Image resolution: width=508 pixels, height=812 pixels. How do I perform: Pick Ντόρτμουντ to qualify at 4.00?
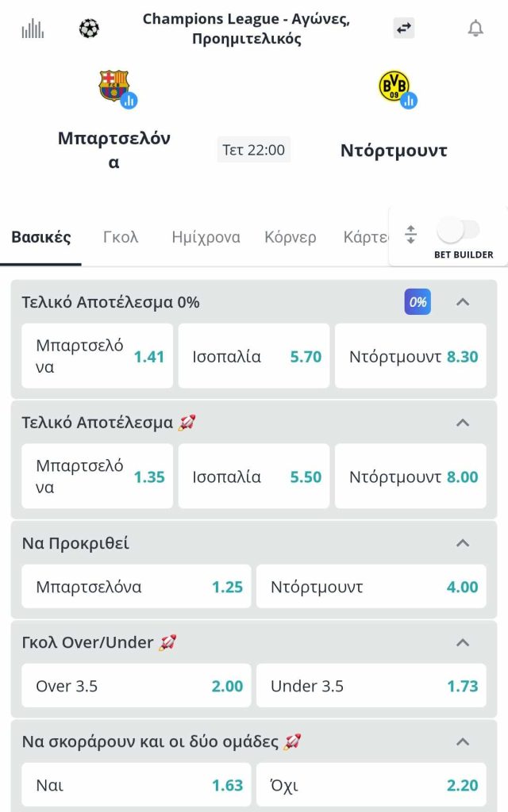(371, 587)
